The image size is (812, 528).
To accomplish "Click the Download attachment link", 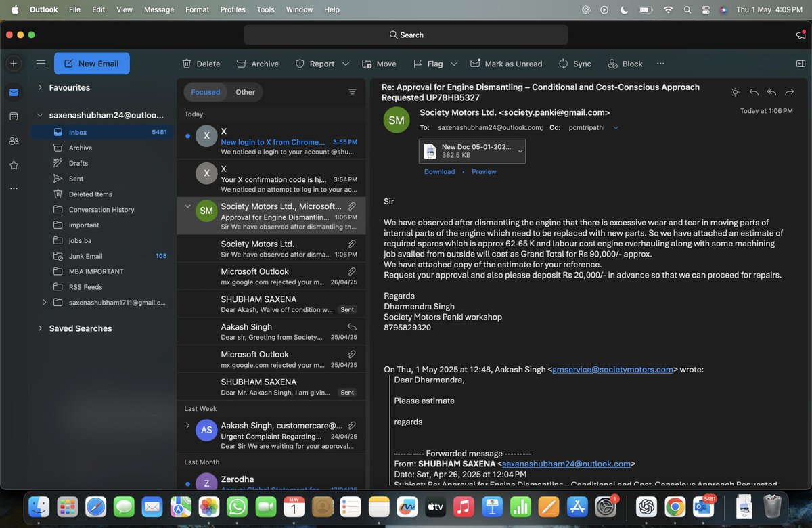I will 439,172.
